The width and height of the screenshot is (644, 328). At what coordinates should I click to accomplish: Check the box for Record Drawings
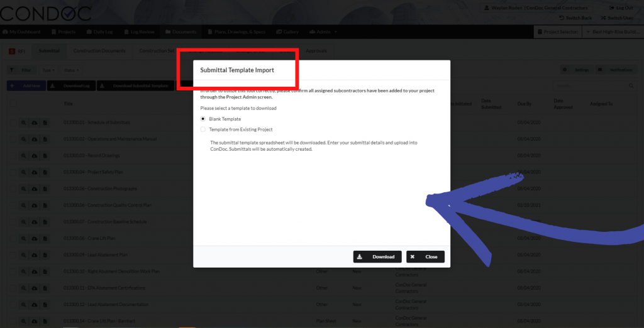(x=13, y=156)
